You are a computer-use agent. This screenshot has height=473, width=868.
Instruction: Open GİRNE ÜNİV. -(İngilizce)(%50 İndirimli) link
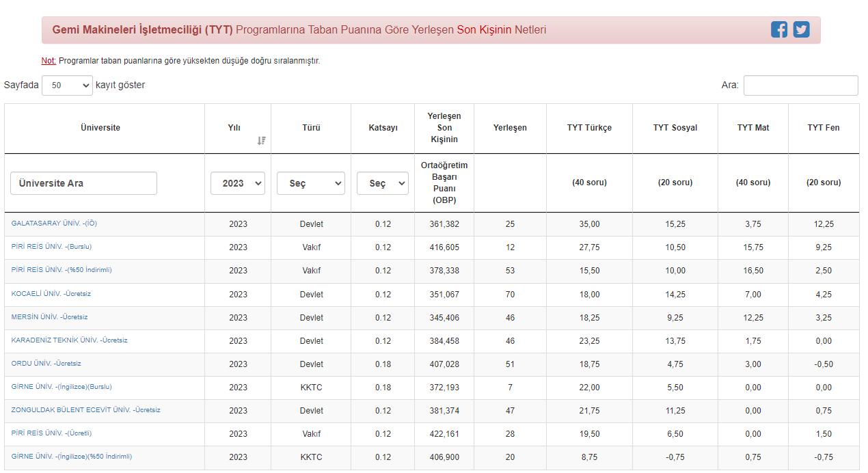pyautogui.click(x=72, y=457)
